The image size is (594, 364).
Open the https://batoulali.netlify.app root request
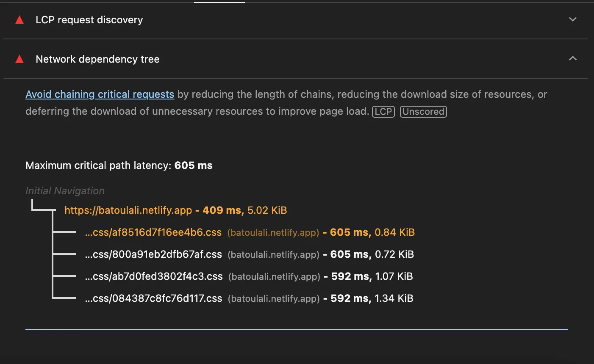point(128,210)
